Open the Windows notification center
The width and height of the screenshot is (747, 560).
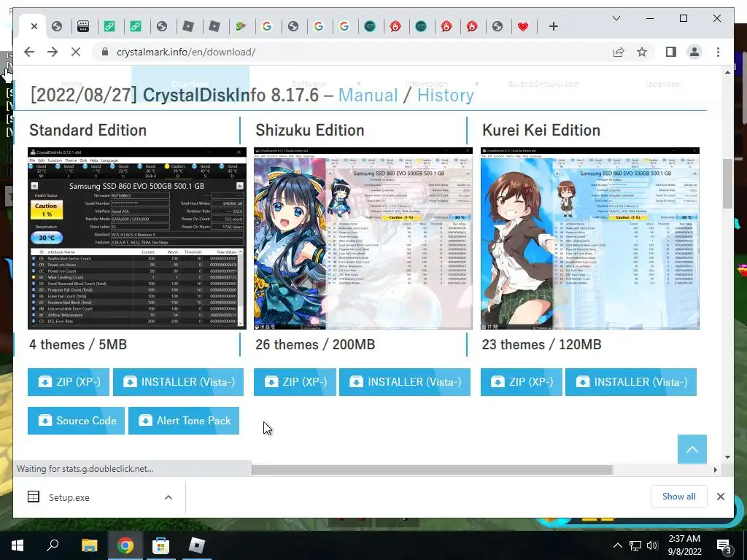click(724, 545)
